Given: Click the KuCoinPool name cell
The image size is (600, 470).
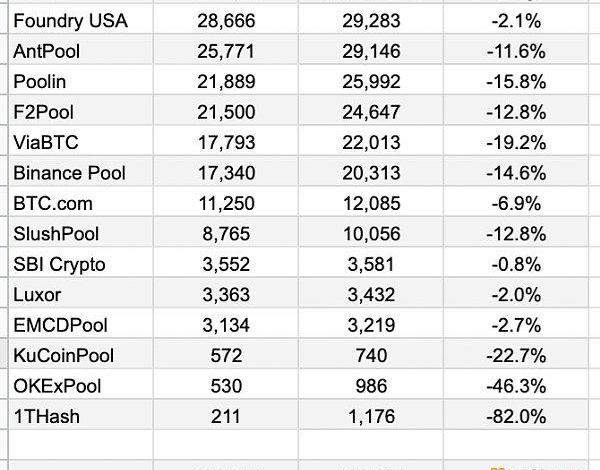Looking at the screenshot, I should point(81,355).
